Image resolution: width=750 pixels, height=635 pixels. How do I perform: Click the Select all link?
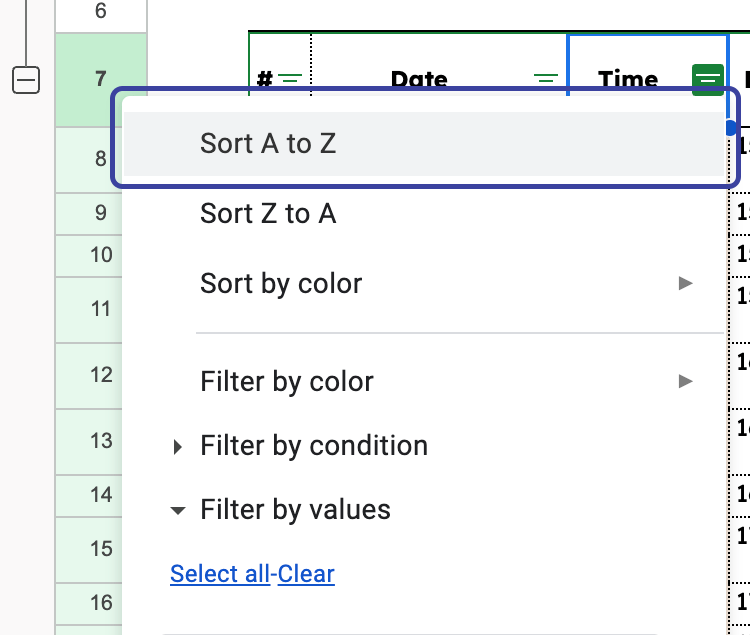pos(219,574)
